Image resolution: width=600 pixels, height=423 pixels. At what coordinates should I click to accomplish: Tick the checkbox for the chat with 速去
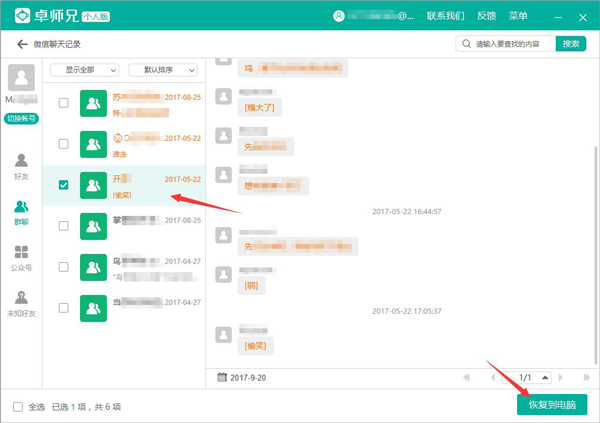point(64,144)
